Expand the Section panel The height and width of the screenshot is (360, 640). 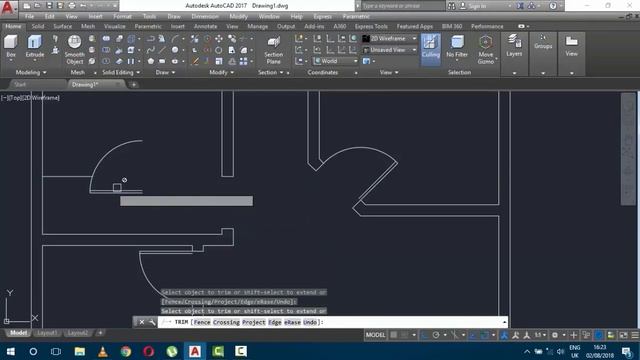click(x=271, y=72)
